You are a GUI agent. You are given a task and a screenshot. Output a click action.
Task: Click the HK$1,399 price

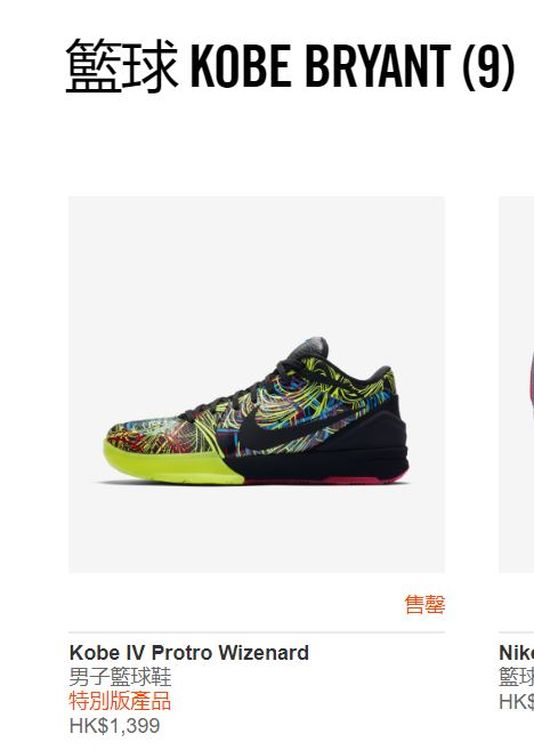[115, 725]
